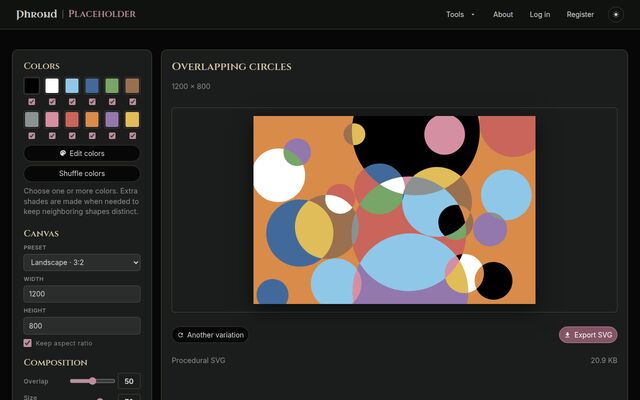
Task: Select the red color swatch
Action: 72,120
